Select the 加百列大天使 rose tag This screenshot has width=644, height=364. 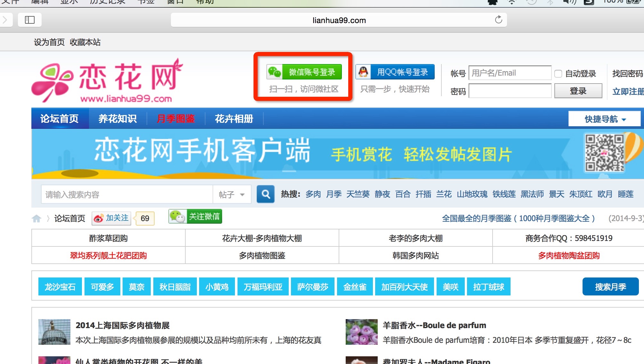(405, 286)
